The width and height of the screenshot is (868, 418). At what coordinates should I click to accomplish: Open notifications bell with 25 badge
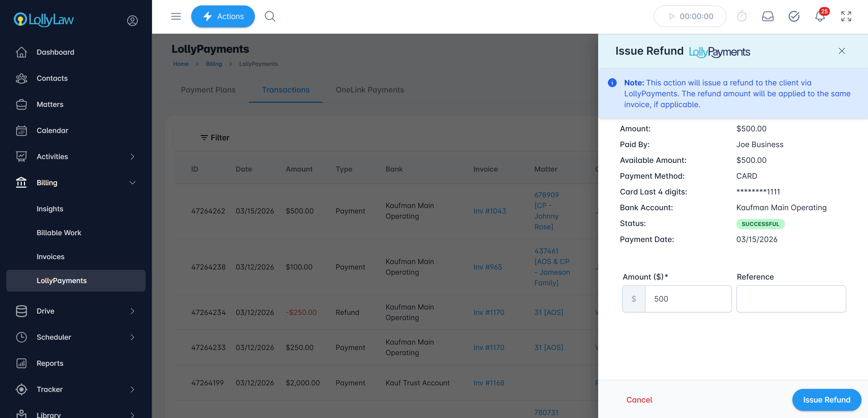(x=820, y=16)
